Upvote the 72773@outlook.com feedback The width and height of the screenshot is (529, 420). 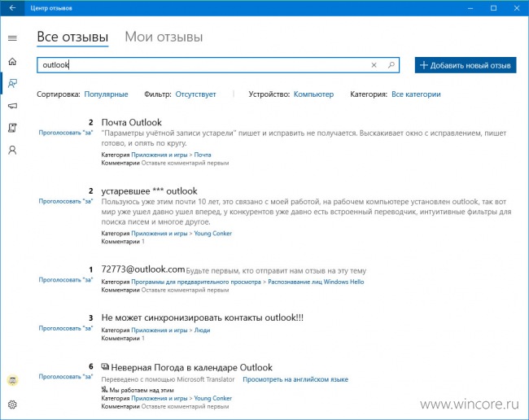[66, 280]
